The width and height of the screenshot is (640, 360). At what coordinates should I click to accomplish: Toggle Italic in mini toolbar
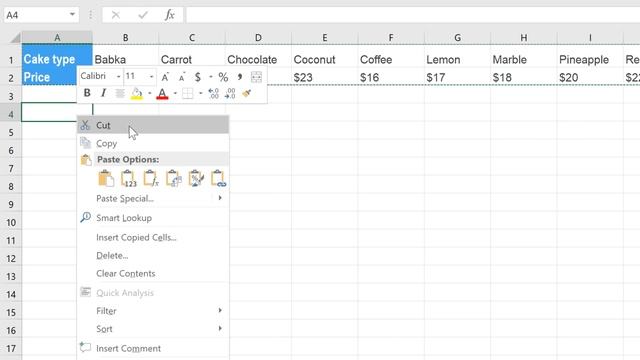103,93
